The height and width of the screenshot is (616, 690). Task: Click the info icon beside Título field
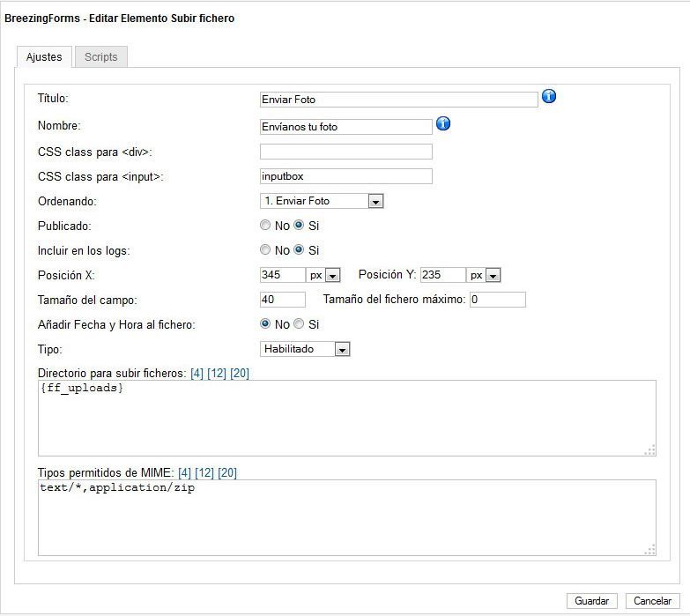tap(549, 96)
